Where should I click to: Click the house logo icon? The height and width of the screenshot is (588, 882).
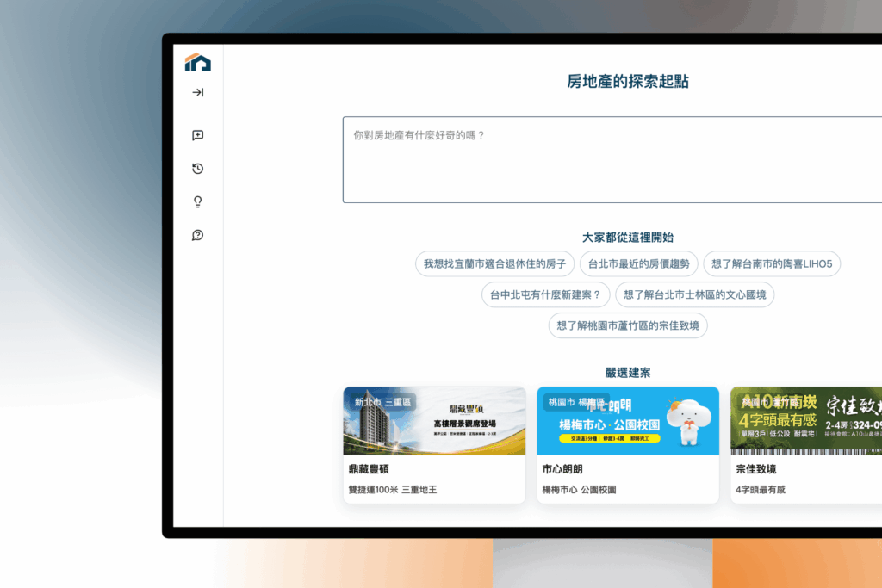pos(197,62)
